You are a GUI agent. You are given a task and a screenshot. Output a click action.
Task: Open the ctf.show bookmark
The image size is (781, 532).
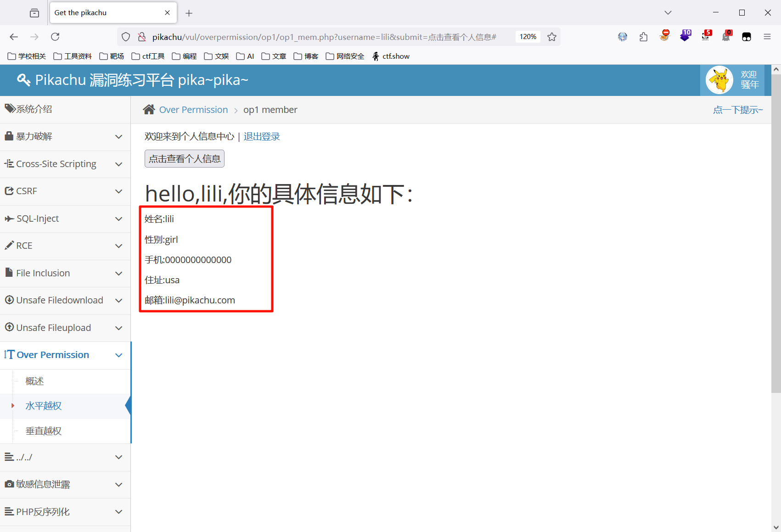[x=391, y=56]
